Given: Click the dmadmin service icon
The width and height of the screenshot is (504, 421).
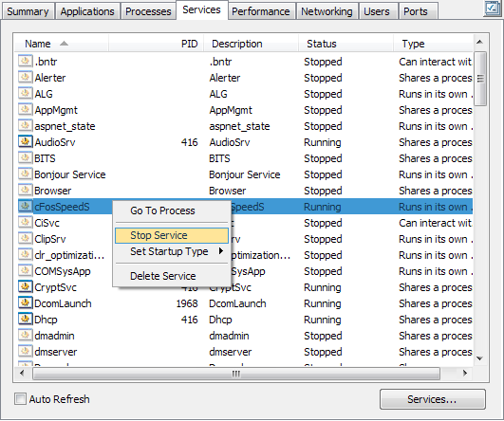Looking at the screenshot, I should tap(25, 336).
